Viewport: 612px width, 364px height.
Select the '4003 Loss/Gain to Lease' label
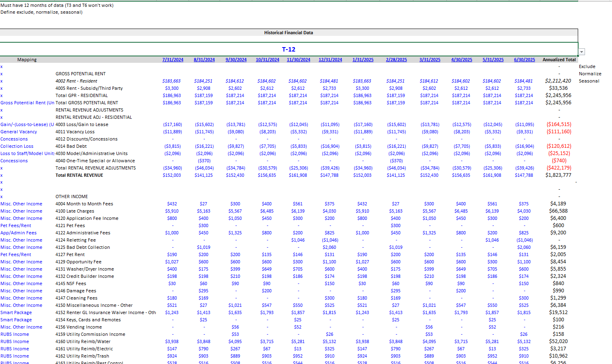pos(82,124)
